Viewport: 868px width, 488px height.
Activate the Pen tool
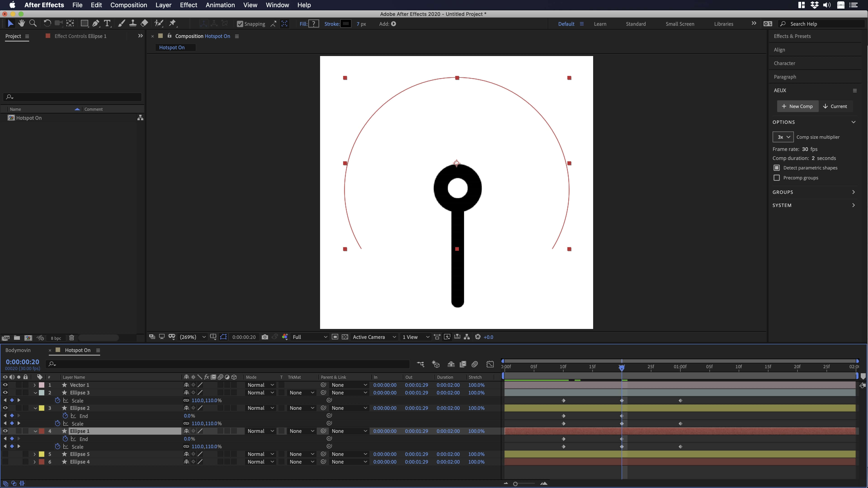(96, 23)
